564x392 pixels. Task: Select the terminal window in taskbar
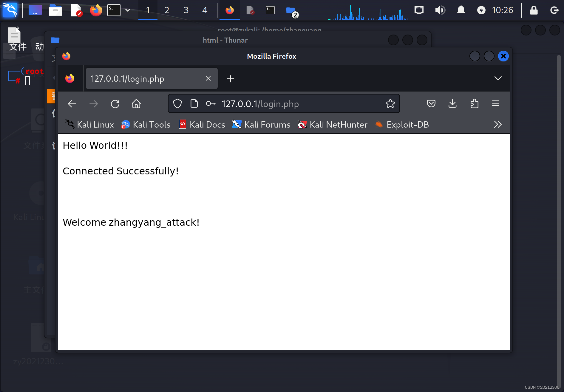[270, 10]
